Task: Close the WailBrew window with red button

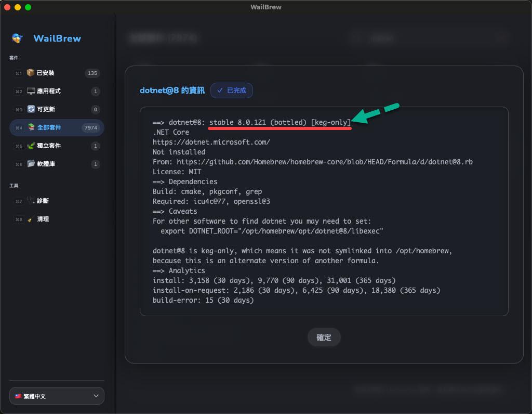Action: tap(7, 7)
